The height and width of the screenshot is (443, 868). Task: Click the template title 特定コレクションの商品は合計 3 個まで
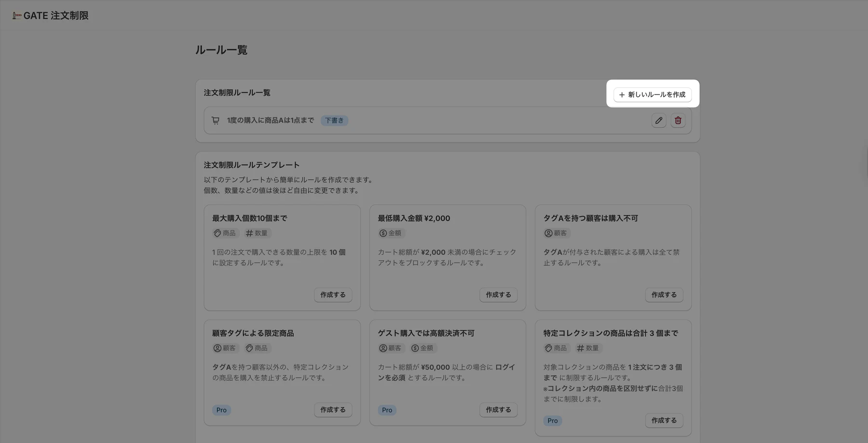[611, 333]
